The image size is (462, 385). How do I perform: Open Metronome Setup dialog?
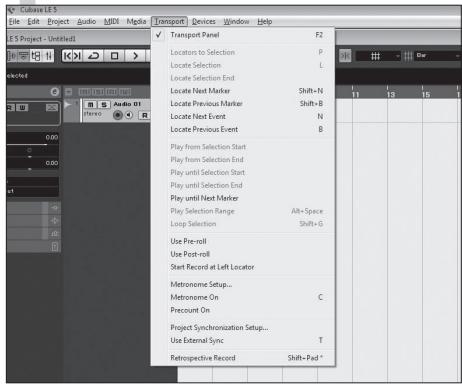tap(243, 284)
